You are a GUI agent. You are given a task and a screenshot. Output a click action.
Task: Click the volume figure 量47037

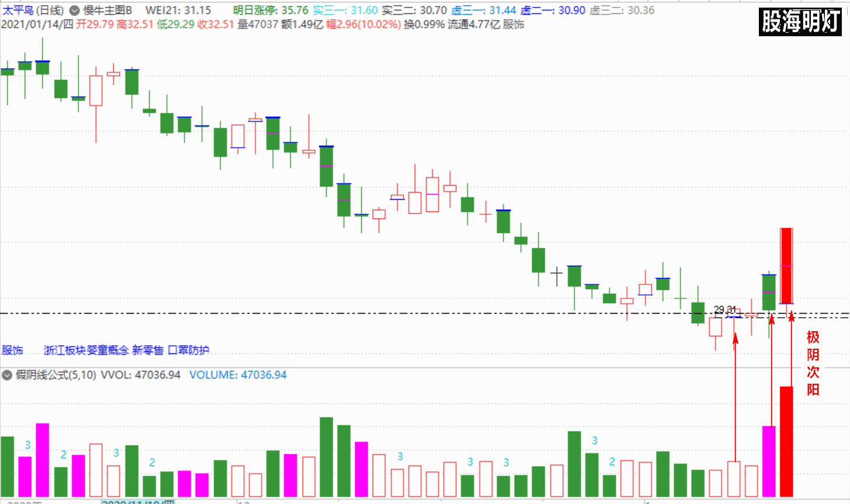[258, 25]
